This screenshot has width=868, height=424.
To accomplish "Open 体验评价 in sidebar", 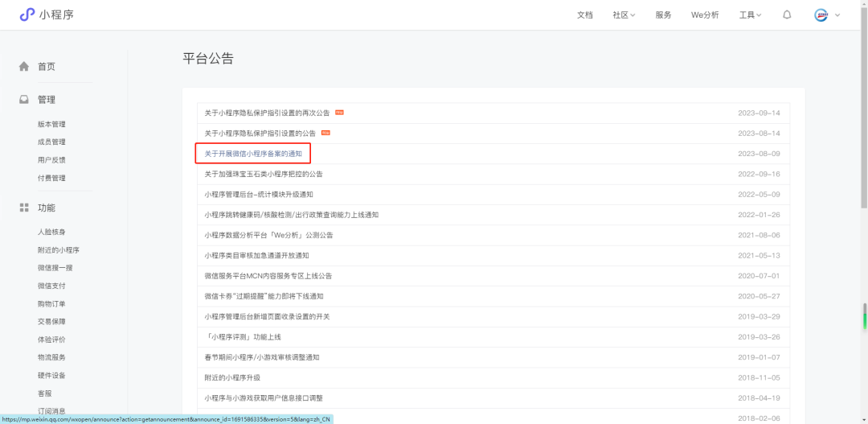I will pyautogui.click(x=51, y=340).
